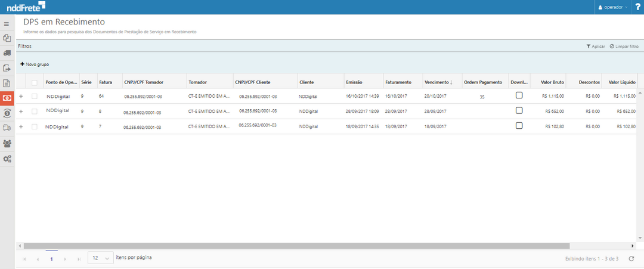Tick the download checkbox for Fatura 64
Viewport: 644px width, 269px height.
[x=519, y=95]
